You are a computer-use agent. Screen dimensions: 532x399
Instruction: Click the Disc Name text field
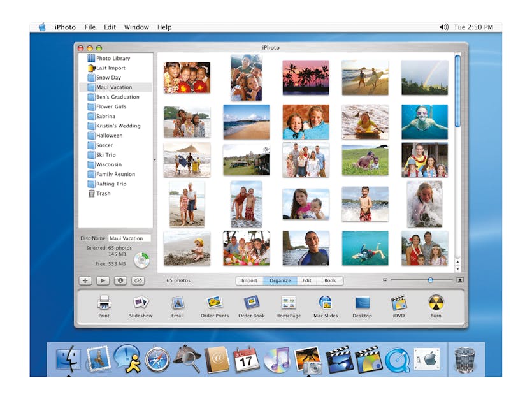click(x=129, y=238)
